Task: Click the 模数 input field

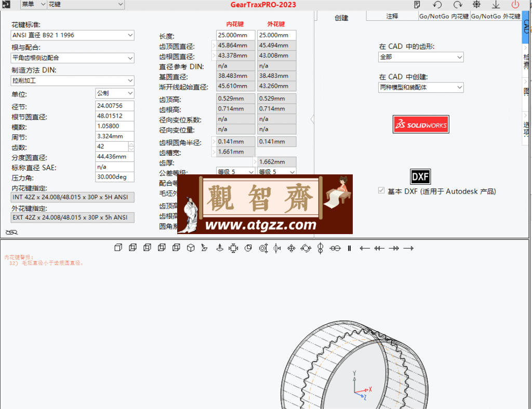Action: 115,126
